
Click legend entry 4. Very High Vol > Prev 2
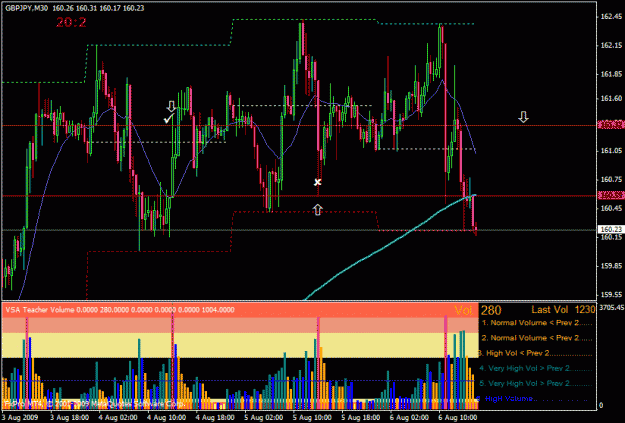(x=535, y=368)
